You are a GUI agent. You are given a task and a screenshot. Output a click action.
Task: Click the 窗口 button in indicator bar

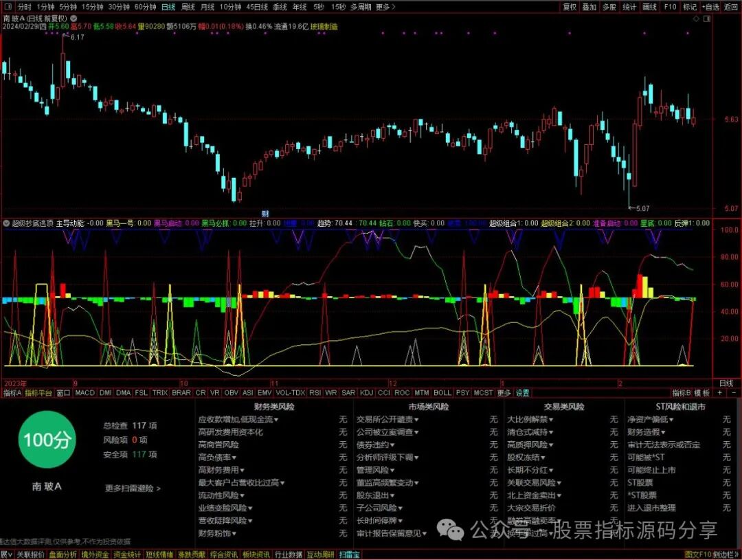point(63,393)
